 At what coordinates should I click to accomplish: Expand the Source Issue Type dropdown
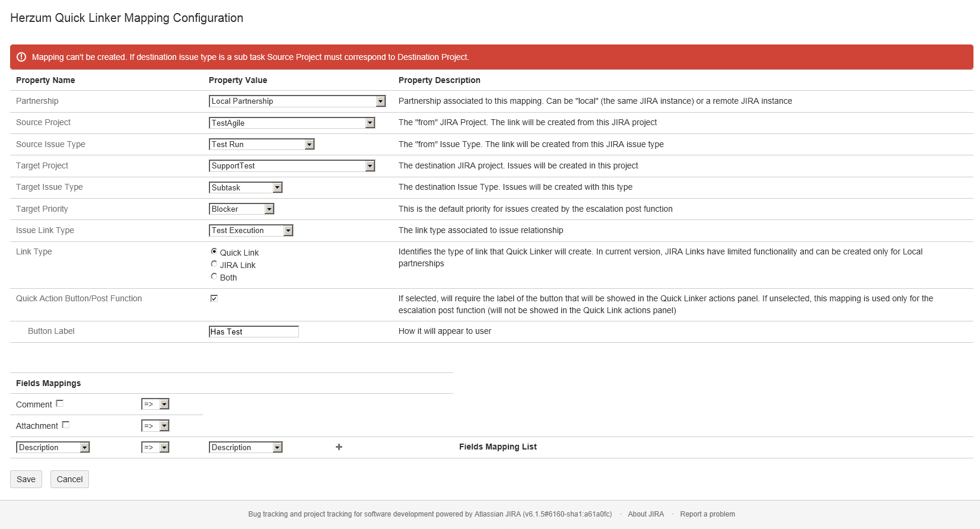pyautogui.click(x=262, y=144)
